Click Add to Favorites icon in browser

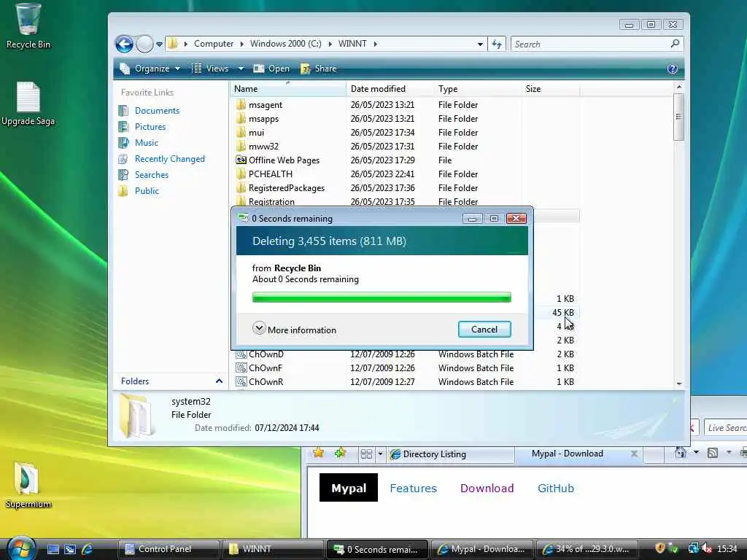point(340,454)
